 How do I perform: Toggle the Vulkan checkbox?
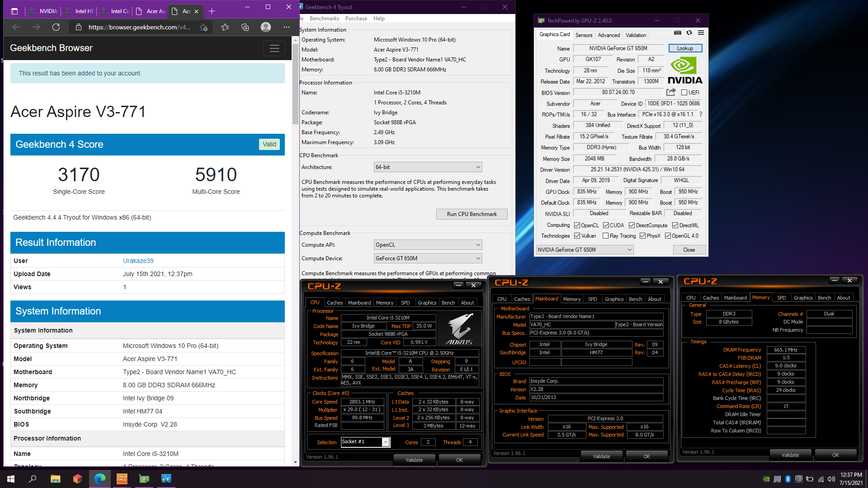coord(577,236)
